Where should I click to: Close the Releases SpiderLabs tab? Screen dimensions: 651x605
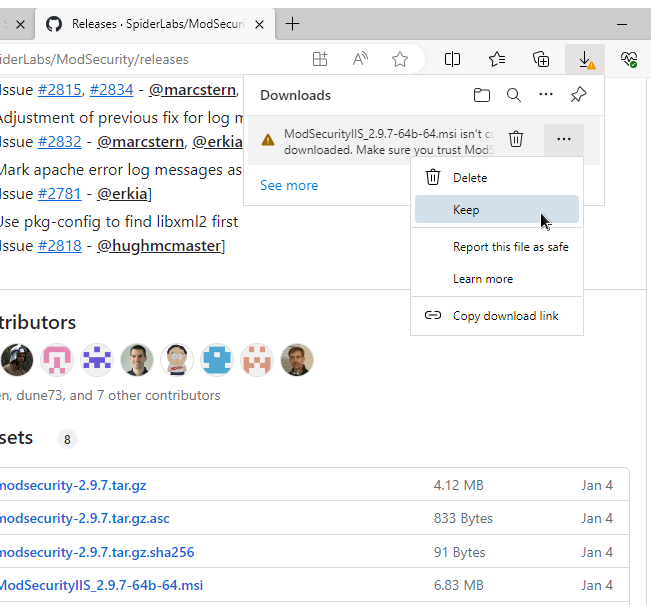click(x=259, y=24)
